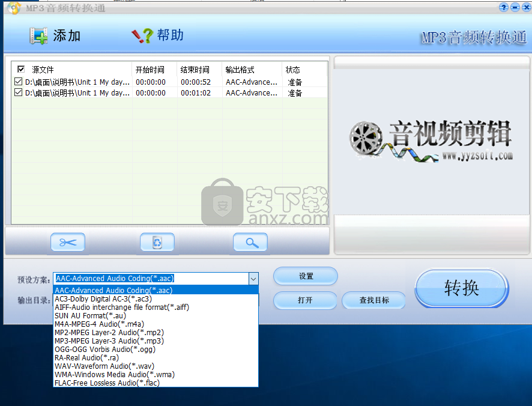532x406 pixels.
Task: Click second row AAC-Advance... output format cell
Action: (252, 92)
